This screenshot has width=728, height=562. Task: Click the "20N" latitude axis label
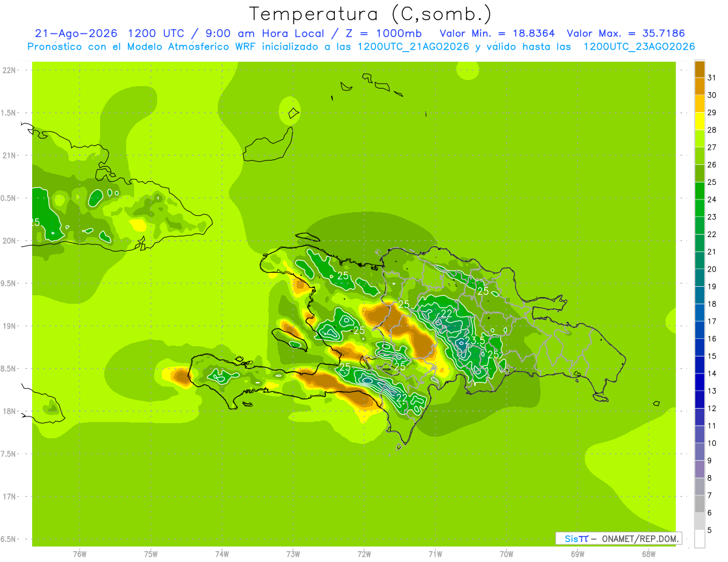[10, 241]
